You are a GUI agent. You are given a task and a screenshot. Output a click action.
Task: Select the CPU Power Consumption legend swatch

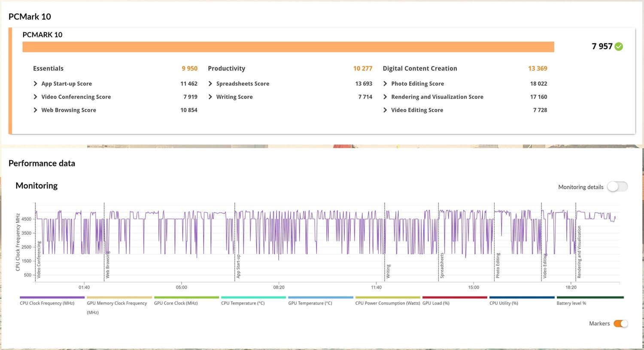click(x=388, y=297)
